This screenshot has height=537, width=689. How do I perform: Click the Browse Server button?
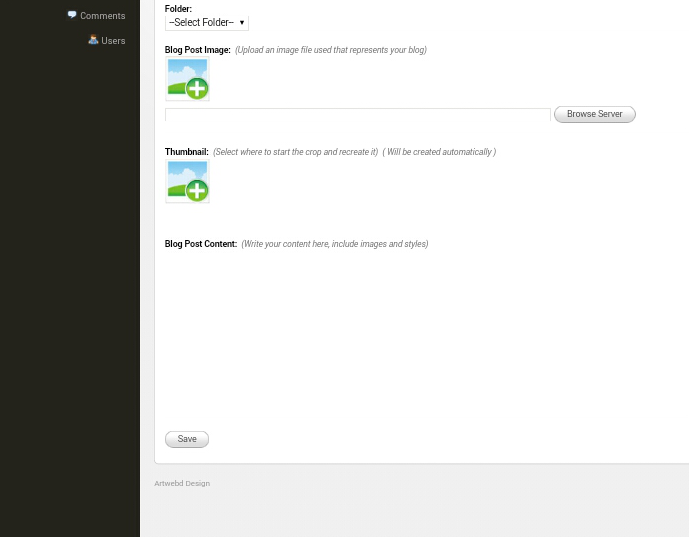point(595,114)
